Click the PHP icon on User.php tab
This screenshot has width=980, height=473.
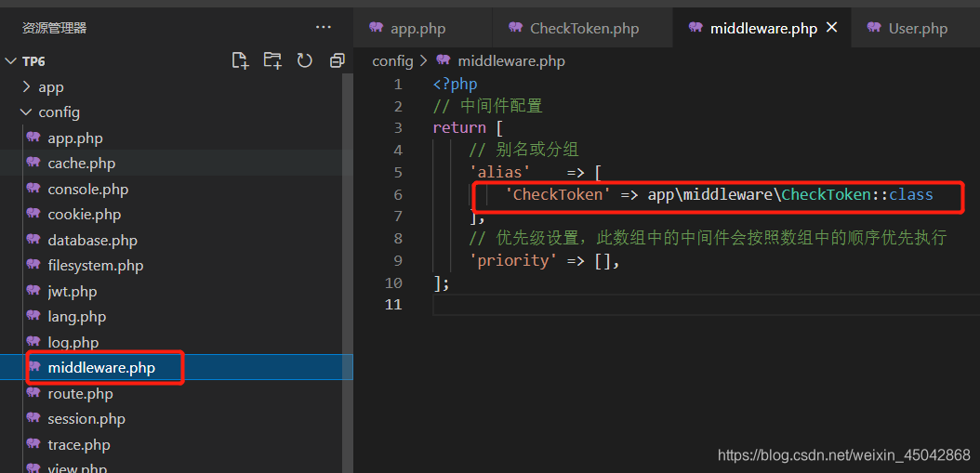click(872, 28)
